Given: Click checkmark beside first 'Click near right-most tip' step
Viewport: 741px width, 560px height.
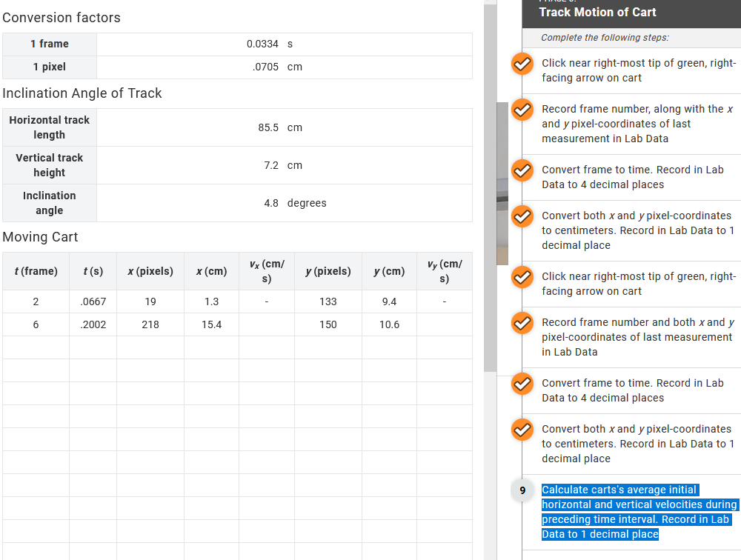Looking at the screenshot, I should pos(522,64).
